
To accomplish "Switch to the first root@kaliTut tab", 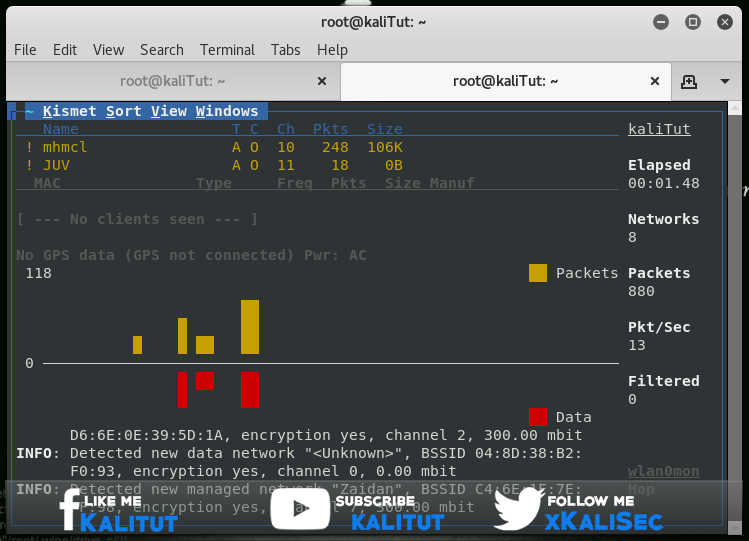I will pos(172,81).
